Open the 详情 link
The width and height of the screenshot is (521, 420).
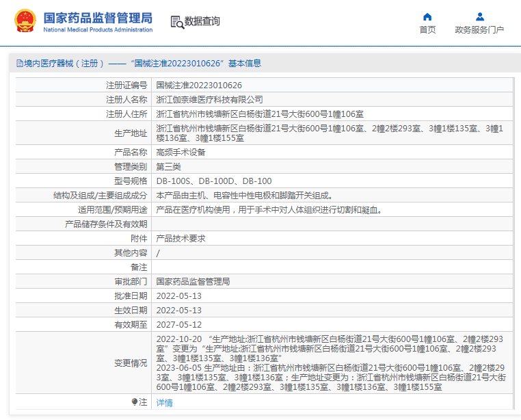click(x=165, y=403)
